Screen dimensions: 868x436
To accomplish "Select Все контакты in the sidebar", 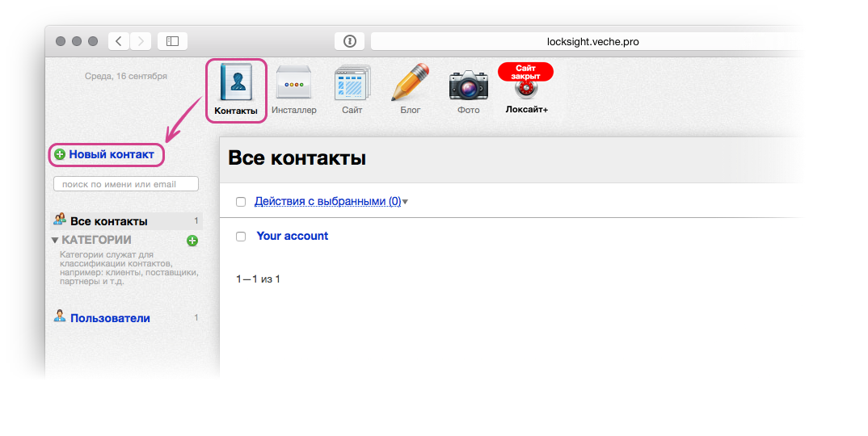I will coord(126,220).
